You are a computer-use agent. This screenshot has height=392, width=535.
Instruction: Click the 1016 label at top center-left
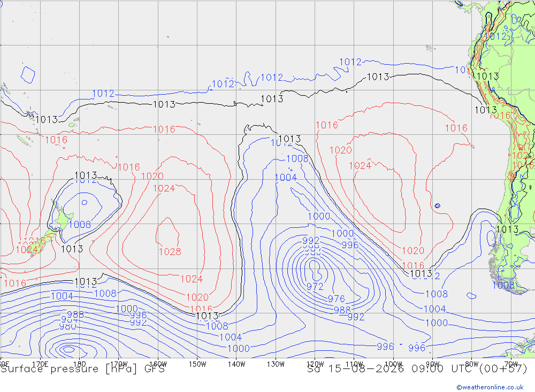click(164, 129)
